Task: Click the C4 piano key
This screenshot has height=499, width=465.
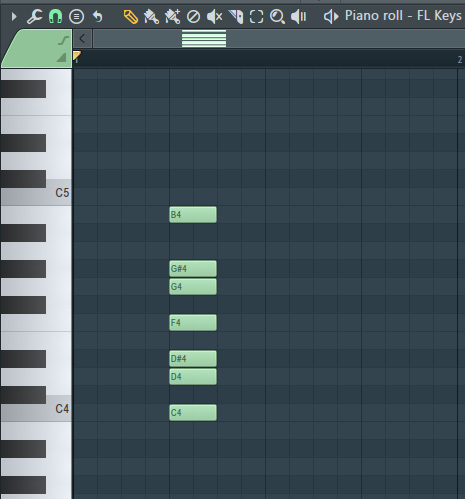Action: click(x=36, y=409)
